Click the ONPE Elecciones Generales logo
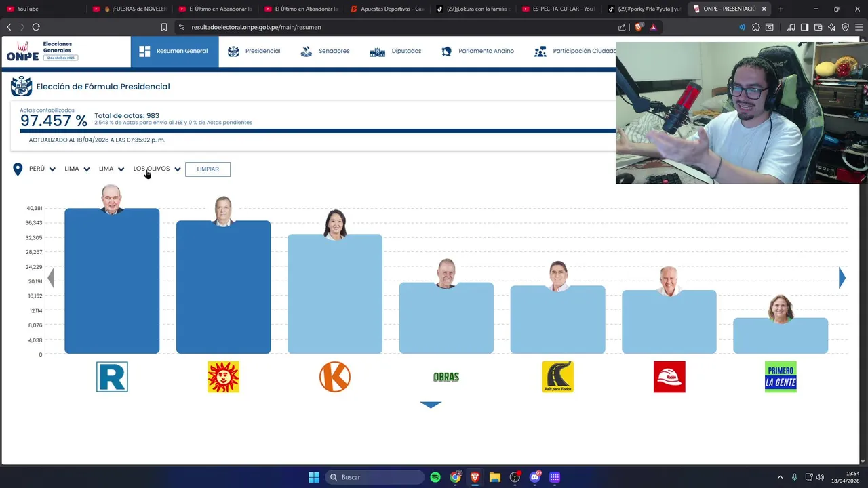Screen dimensions: 868x488 click(42, 52)
